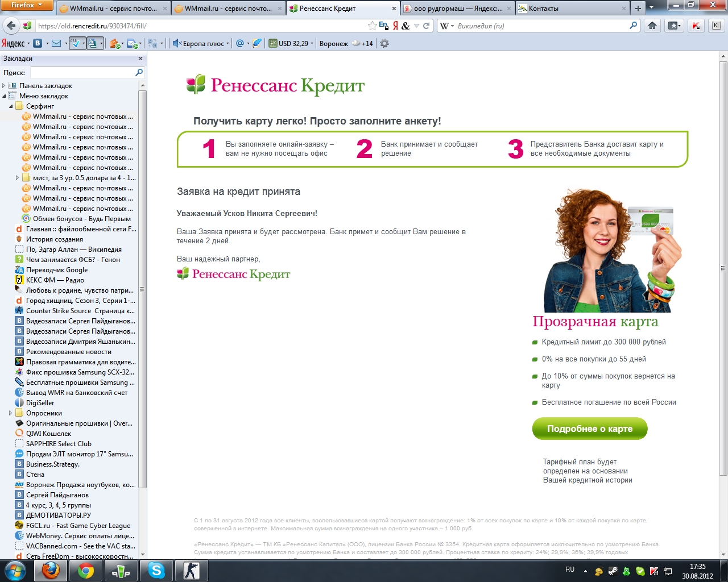Open the address bar history dropdown arrow

pos(416,26)
